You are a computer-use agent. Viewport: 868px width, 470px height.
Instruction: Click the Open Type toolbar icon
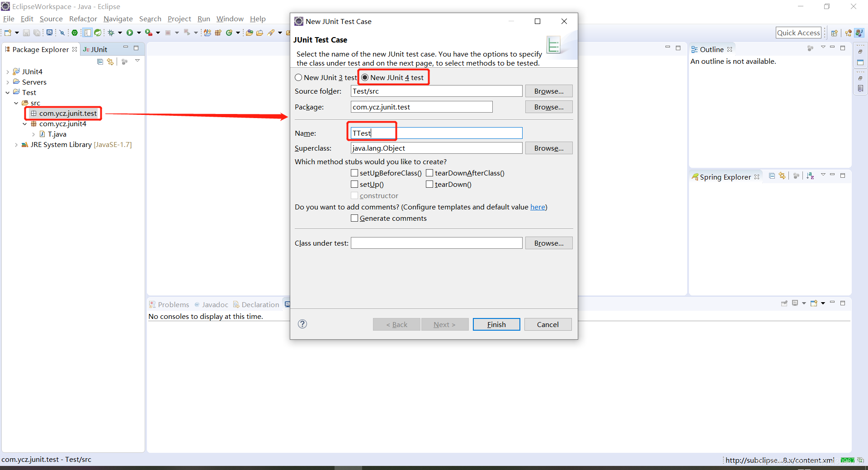pyautogui.click(x=249, y=33)
